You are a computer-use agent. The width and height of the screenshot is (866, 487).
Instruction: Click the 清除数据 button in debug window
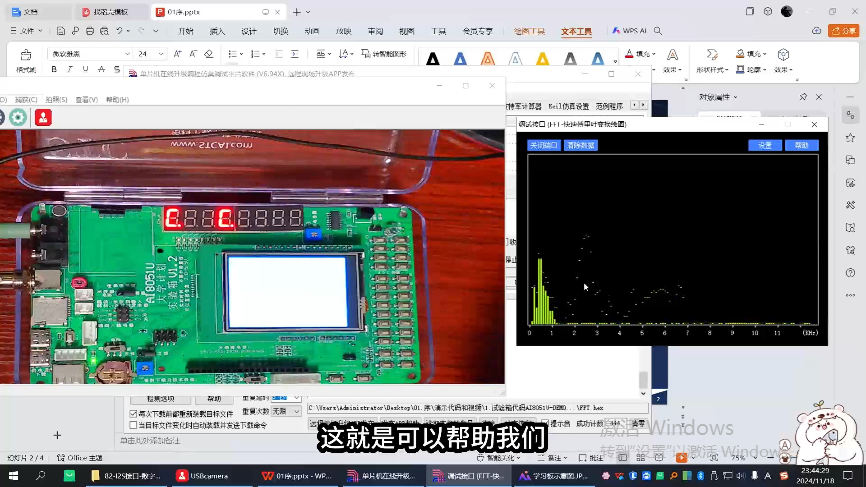[580, 145]
